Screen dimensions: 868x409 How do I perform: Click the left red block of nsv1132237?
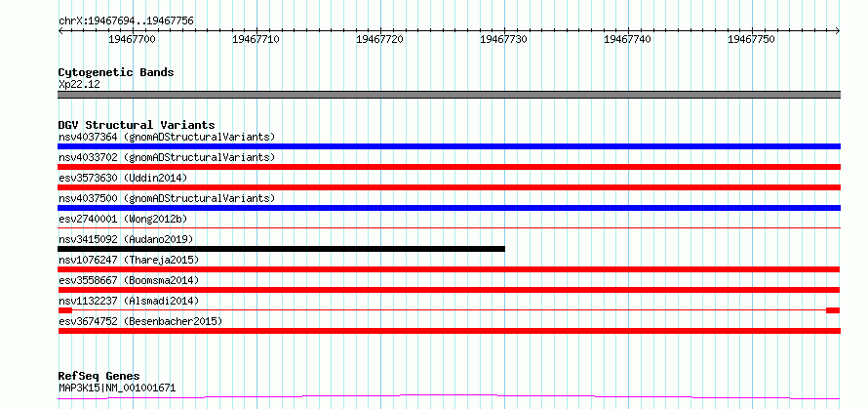pyautogui.click(x=65, y=310)
